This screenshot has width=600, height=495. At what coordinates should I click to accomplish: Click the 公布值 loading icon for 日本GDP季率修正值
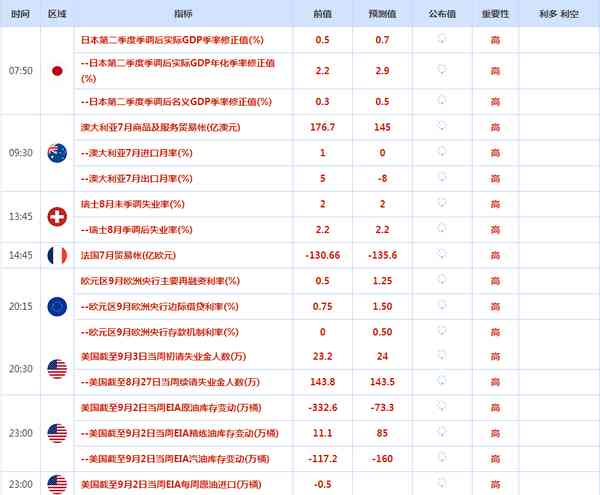[442, 39]
